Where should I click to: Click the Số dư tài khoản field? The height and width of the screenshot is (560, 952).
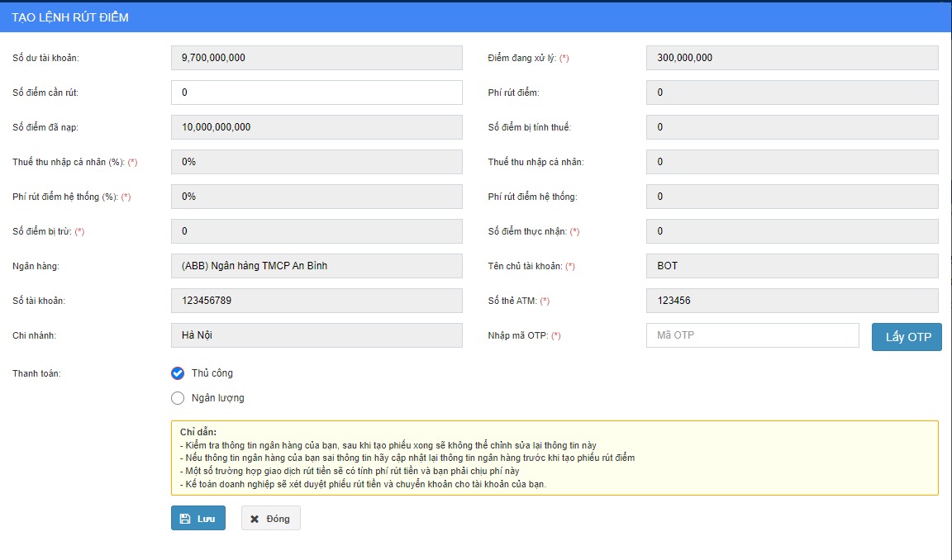click(317, 58)
